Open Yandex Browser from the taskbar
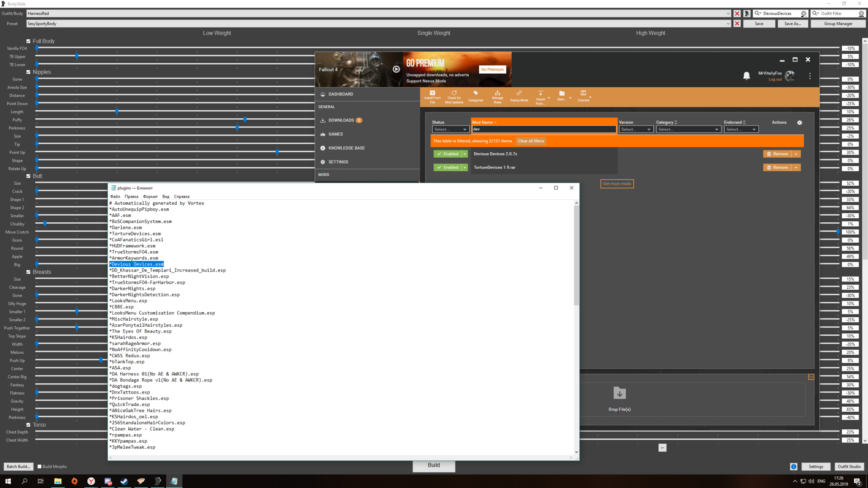This screenshot has width=868, height=488. point(91,481)
